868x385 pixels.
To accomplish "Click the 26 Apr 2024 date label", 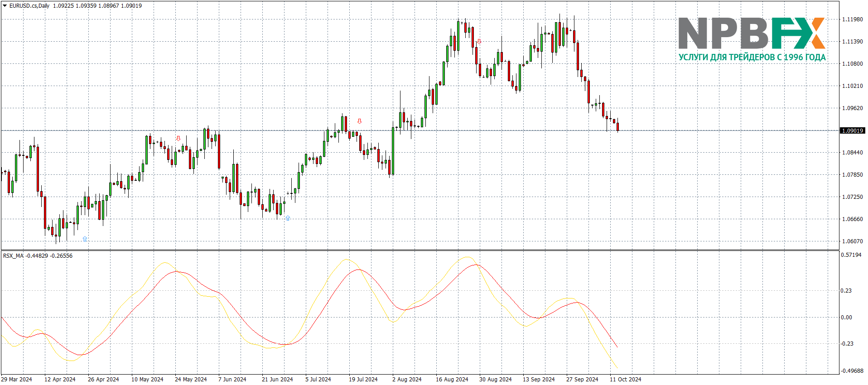I will (x=103, y=380).
